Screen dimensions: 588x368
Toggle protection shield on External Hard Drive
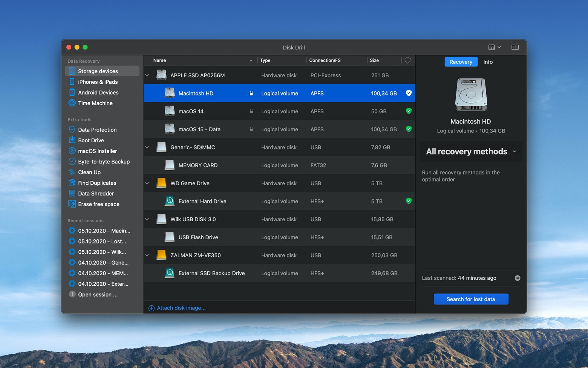pyautogui.click(x=409, y=201)
